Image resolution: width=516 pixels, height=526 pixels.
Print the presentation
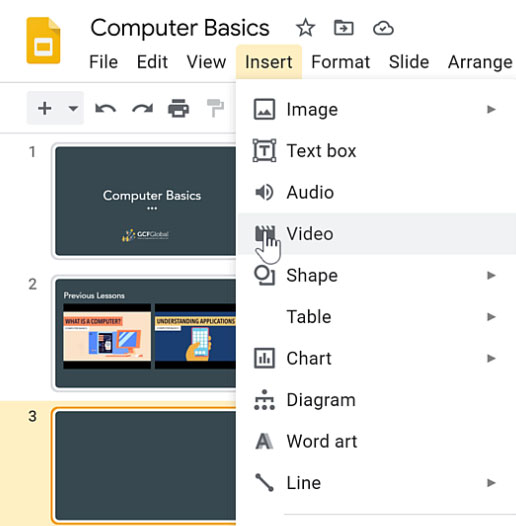[178, 108]
